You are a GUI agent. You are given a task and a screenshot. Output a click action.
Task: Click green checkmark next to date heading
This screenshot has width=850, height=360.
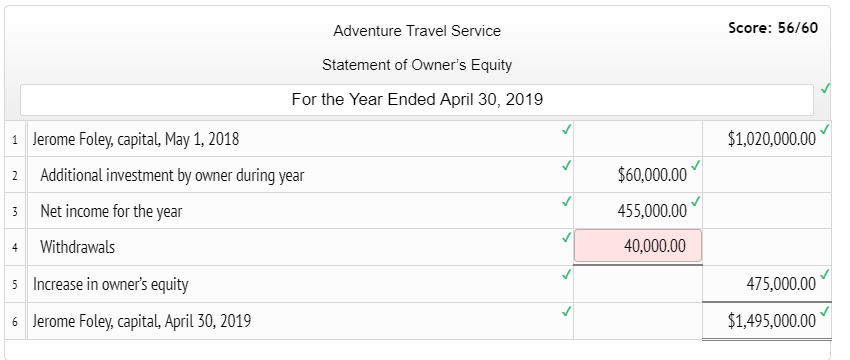[825, 88]
